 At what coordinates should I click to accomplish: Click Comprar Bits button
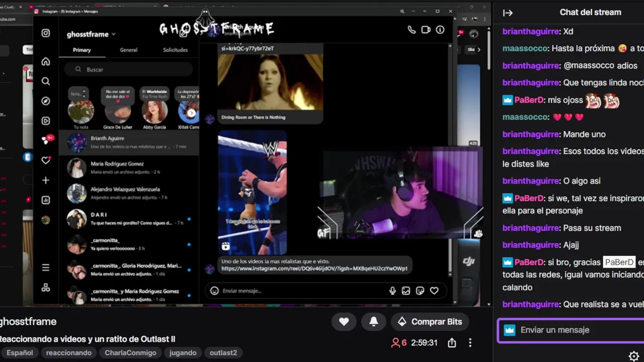click(430, 322)
